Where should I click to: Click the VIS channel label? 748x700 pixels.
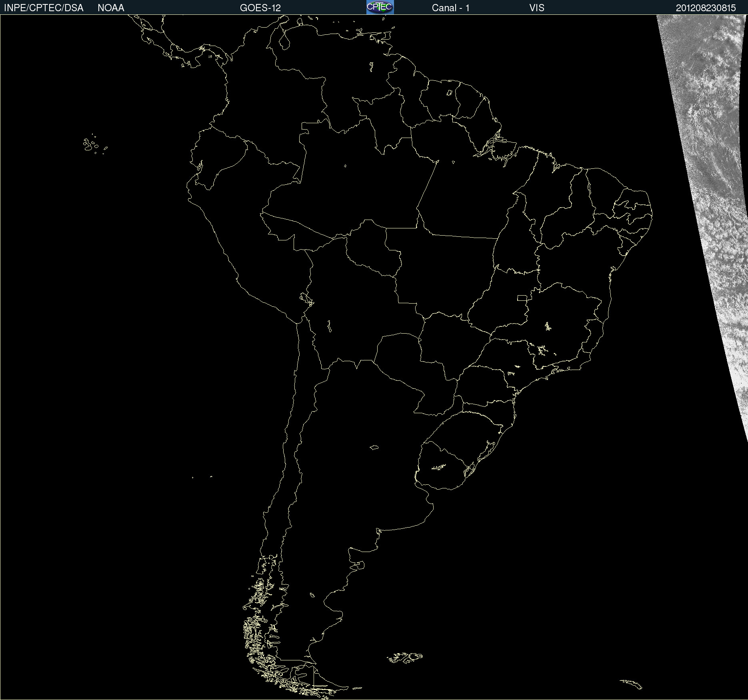point(537,8)
